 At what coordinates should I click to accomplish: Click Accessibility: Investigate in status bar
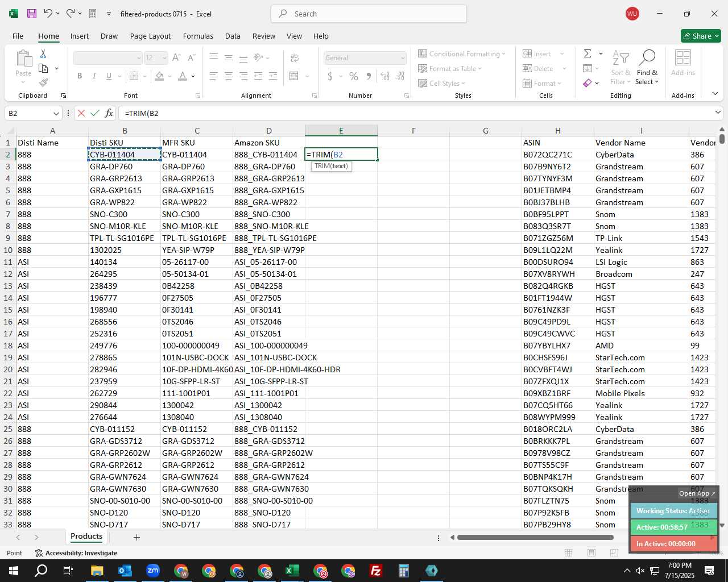coord(76,553)
